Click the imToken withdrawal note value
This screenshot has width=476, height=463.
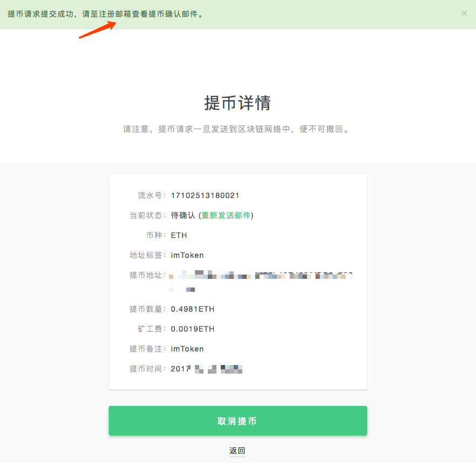click(x=187, y=349)
